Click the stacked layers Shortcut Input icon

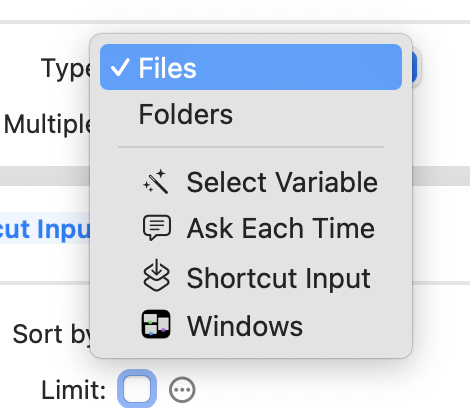156,276
